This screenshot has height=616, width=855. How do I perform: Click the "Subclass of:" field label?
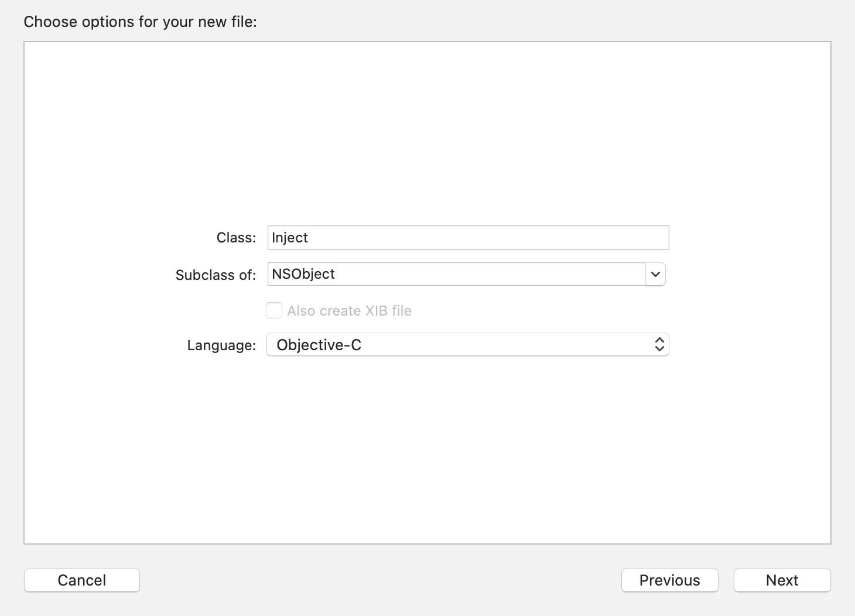click(x=216, y=275)
